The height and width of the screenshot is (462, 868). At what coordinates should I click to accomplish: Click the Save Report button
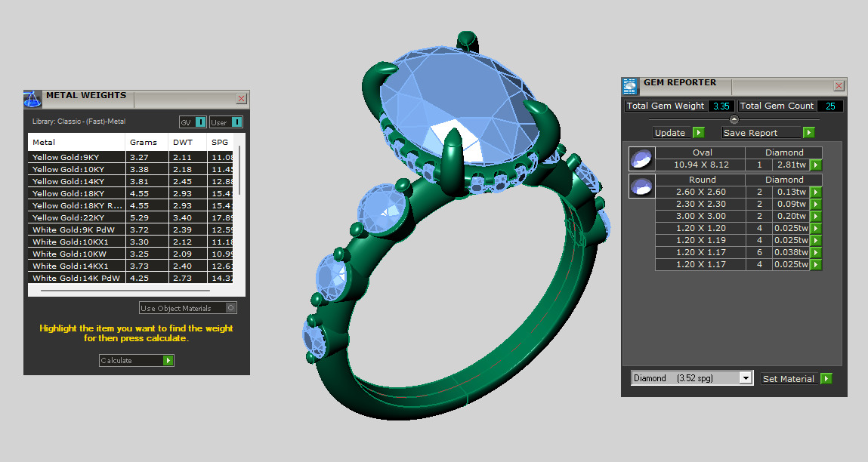[768, 133]
